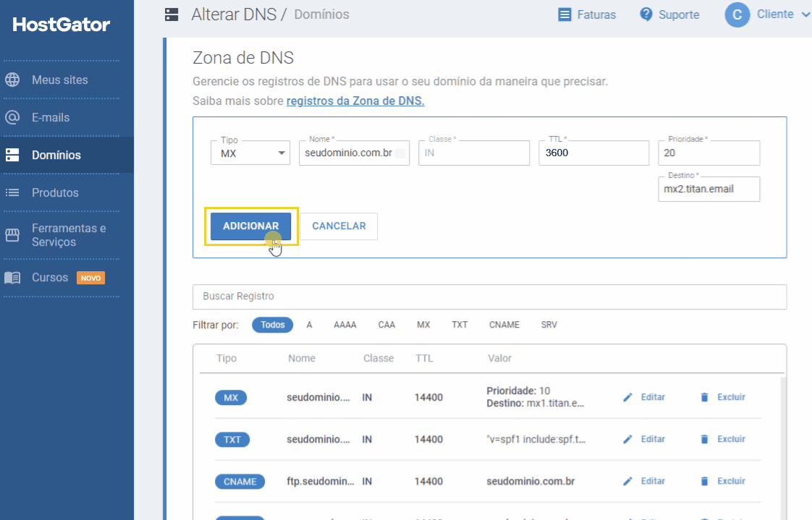Click the Suporte question mark icon
Screen dimensions: 812x520
coord(646,14)
